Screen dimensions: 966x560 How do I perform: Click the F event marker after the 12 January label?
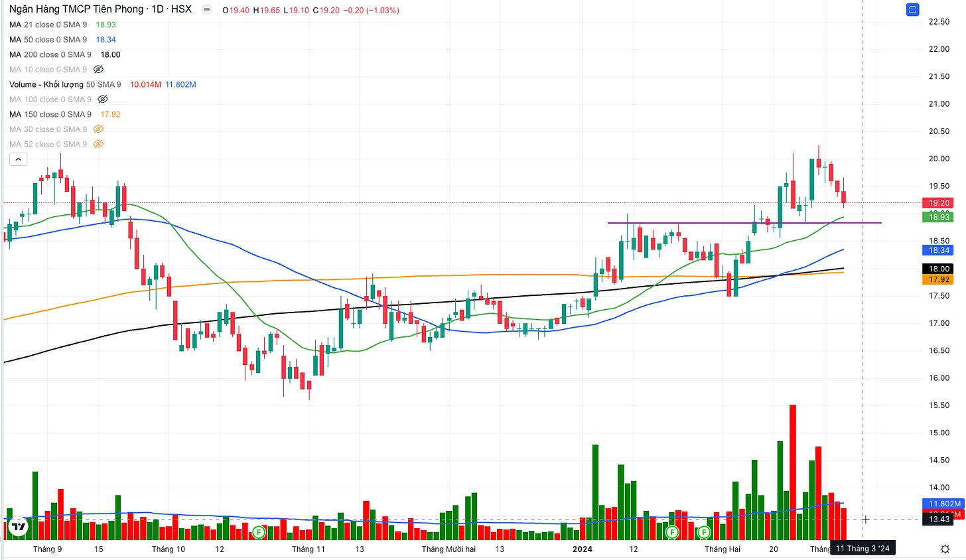[672, 531]
